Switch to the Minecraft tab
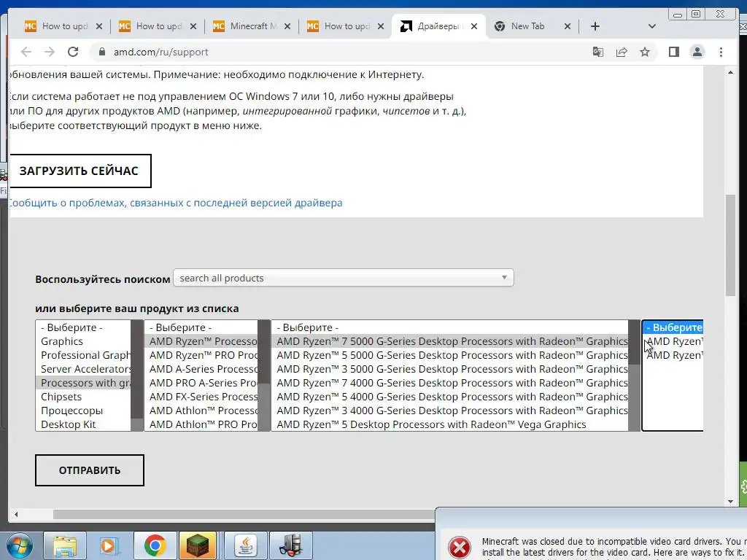 click(251, 26)
